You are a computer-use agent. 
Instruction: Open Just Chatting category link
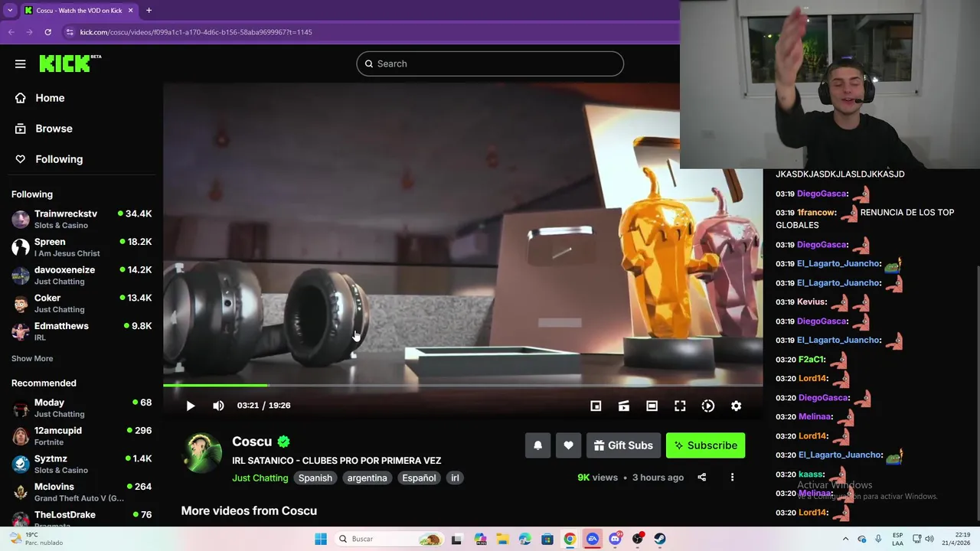coord(260,478)
